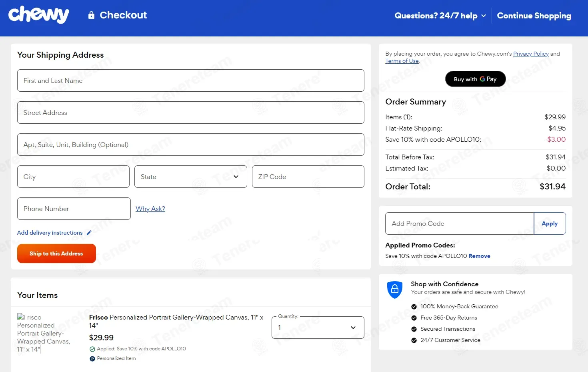Click checkmark next to 24/7 Customer Service
The image size is (588, 372).
click(414, 340)
